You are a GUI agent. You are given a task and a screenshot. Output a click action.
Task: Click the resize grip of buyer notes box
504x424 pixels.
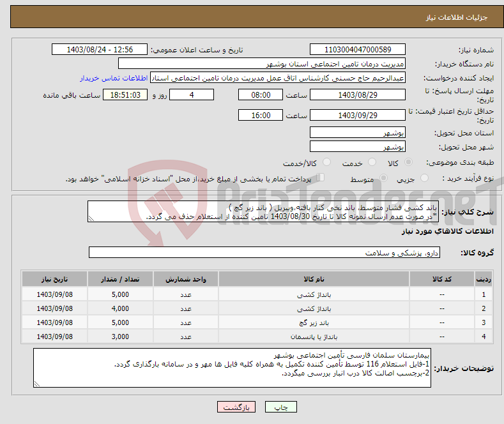tap(37, 384)
